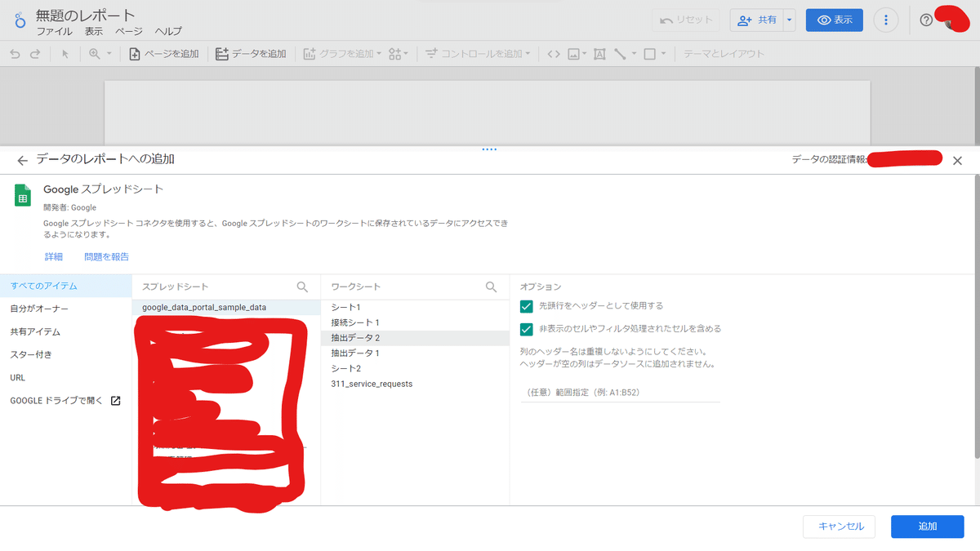Open the ファイル menu
980x551 pixels.
click(54, 31)
